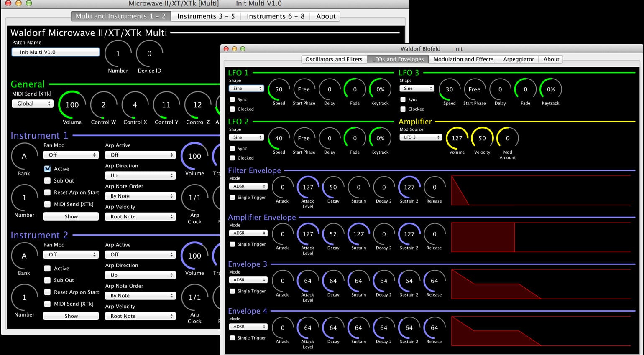
Task: Turn the LFO 3 Keytrack knob
Action: 550,89
